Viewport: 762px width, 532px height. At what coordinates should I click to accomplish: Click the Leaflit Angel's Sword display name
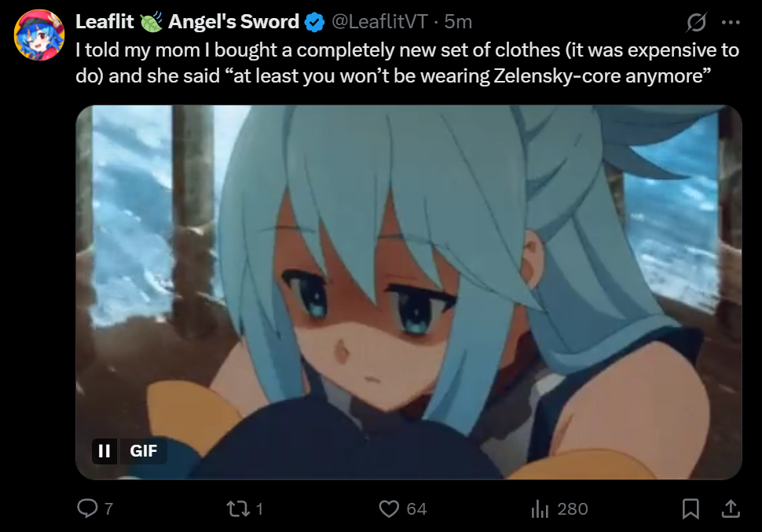[187, 22]
